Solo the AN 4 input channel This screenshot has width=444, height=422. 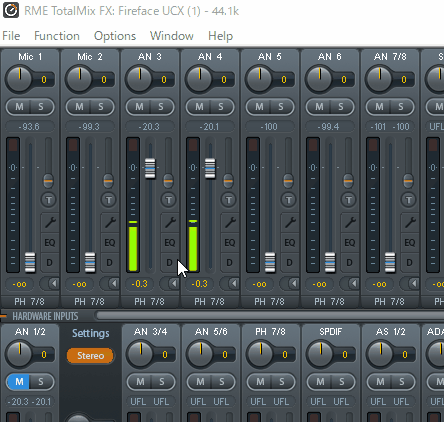point(221,107)
